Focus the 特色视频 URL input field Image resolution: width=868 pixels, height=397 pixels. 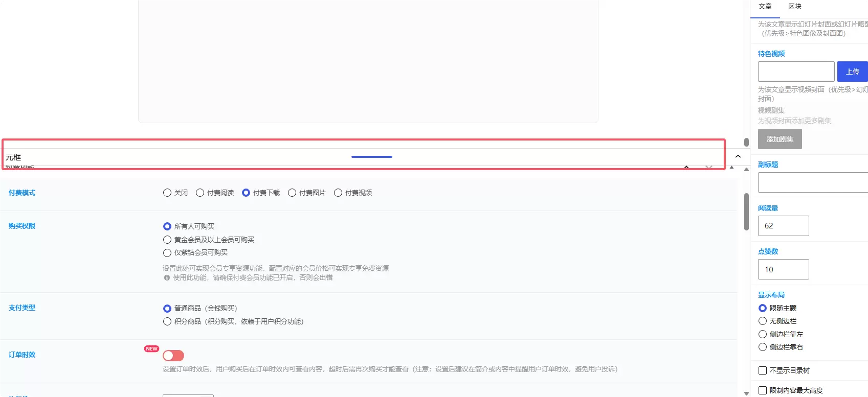pyautogui.click(x=796, y=72)
